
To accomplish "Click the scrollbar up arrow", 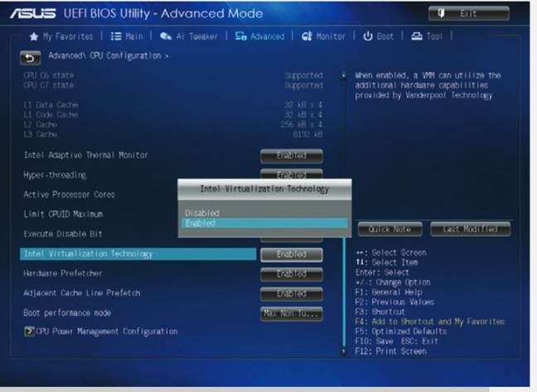I will 344,75.
